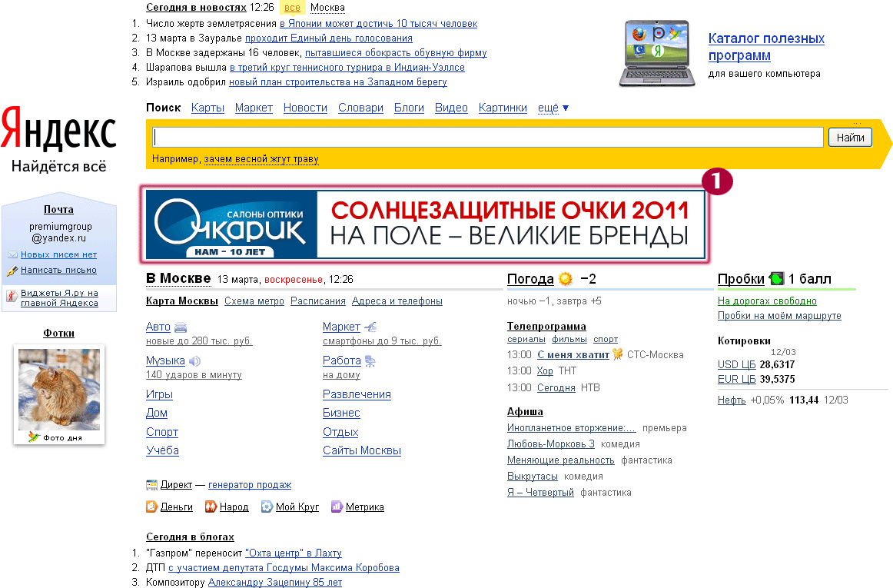Screen dimensions: 893x588
Task: Open the Почта mail link
Action: coord(58,210)
